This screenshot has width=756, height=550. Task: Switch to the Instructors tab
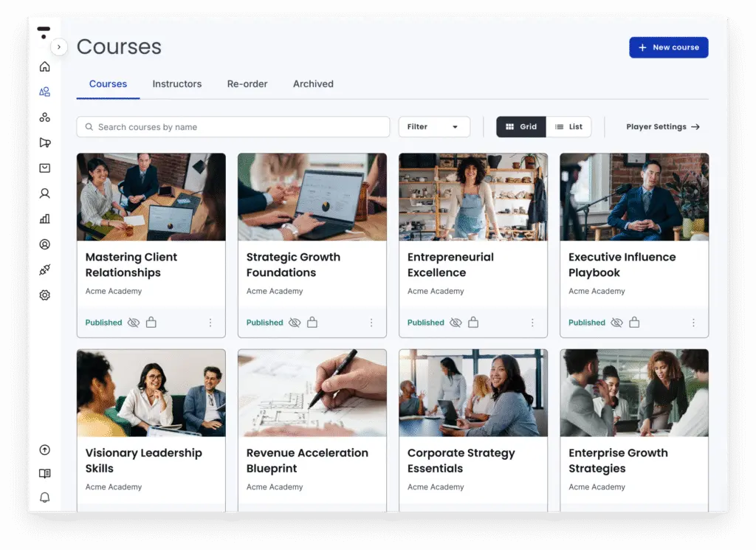176,83
